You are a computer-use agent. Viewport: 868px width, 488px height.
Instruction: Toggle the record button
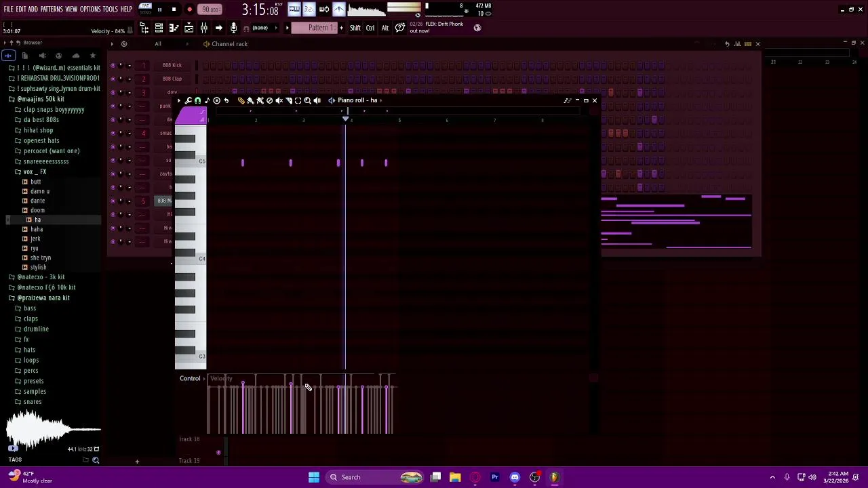pos(189,9)
